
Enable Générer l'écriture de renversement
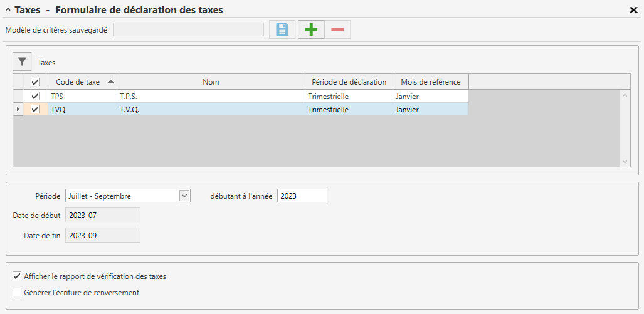click(x=17, y=293)
